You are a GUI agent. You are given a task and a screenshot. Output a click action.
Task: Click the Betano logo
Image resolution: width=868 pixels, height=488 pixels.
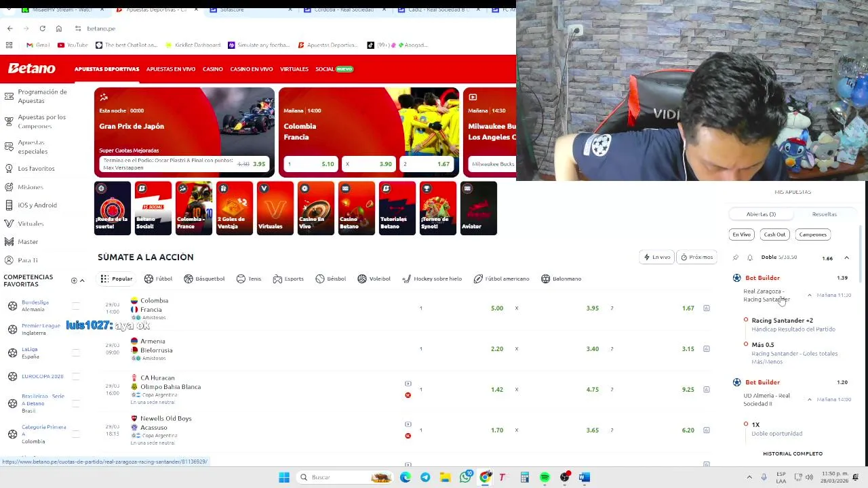click(x=31, y=68)
